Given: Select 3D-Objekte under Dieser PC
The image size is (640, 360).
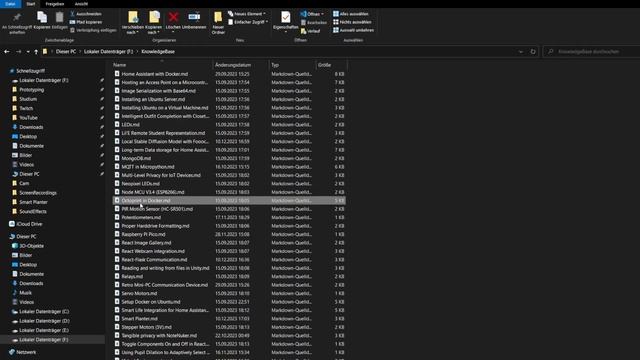Looking at the screenshot, I should tap(28, 246).
